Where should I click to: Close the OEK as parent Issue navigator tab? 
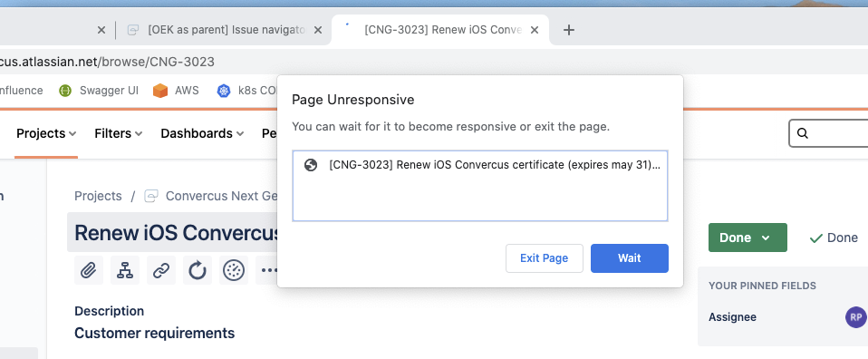(318, 30)
